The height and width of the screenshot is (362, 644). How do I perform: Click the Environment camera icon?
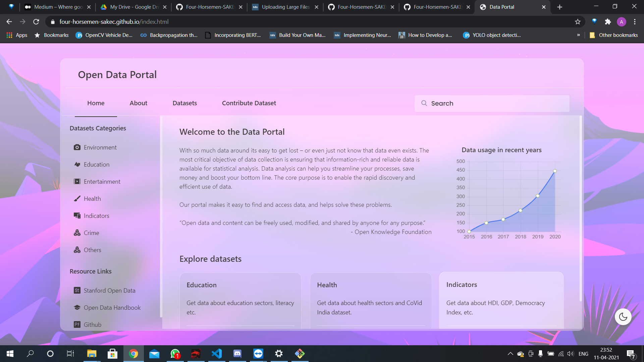[77, 147]
